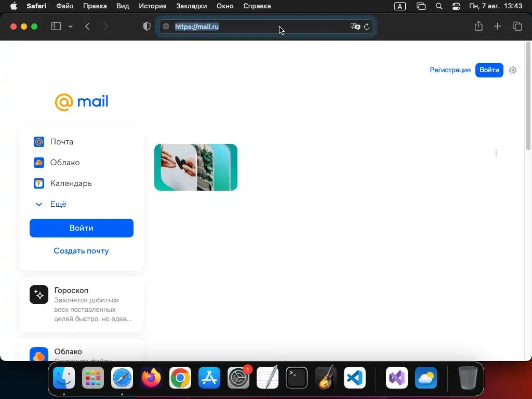532x399 pixels.
Task: Reload the page with the refresh icon
Action: (x=367, y=26)
